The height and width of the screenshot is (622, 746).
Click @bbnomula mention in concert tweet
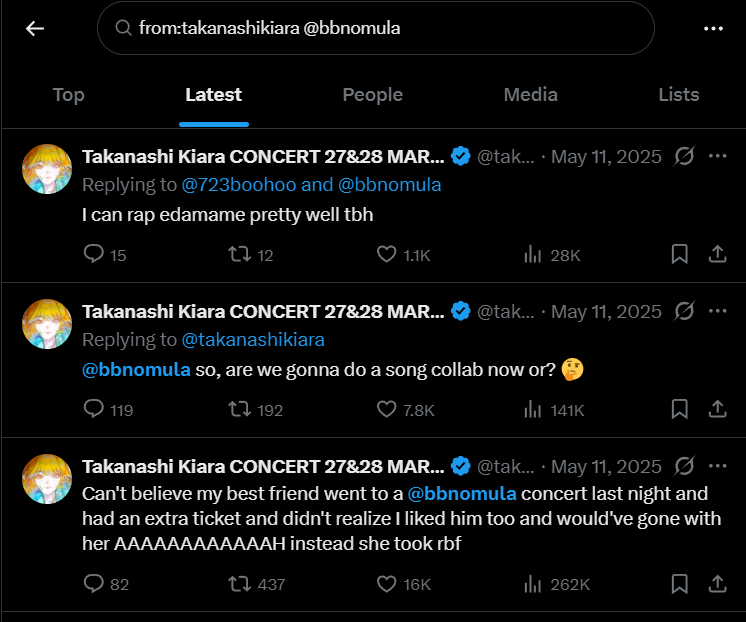[462, 494]
